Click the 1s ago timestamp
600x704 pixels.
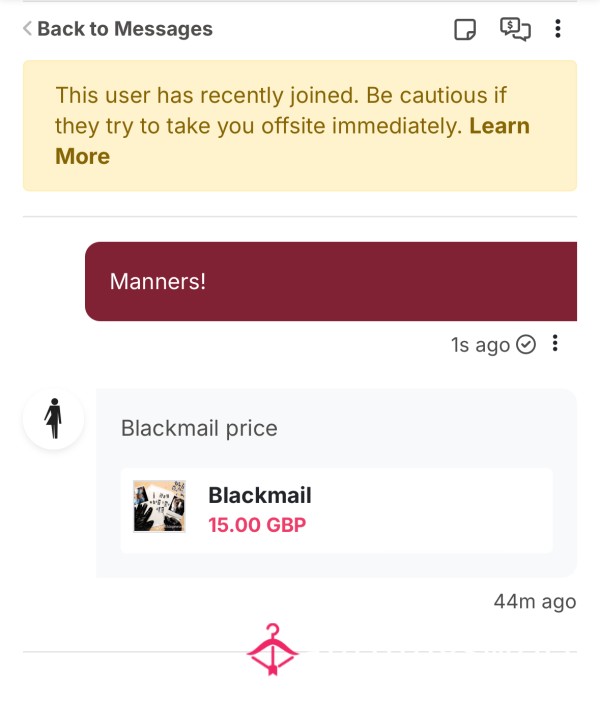[480, 345]
